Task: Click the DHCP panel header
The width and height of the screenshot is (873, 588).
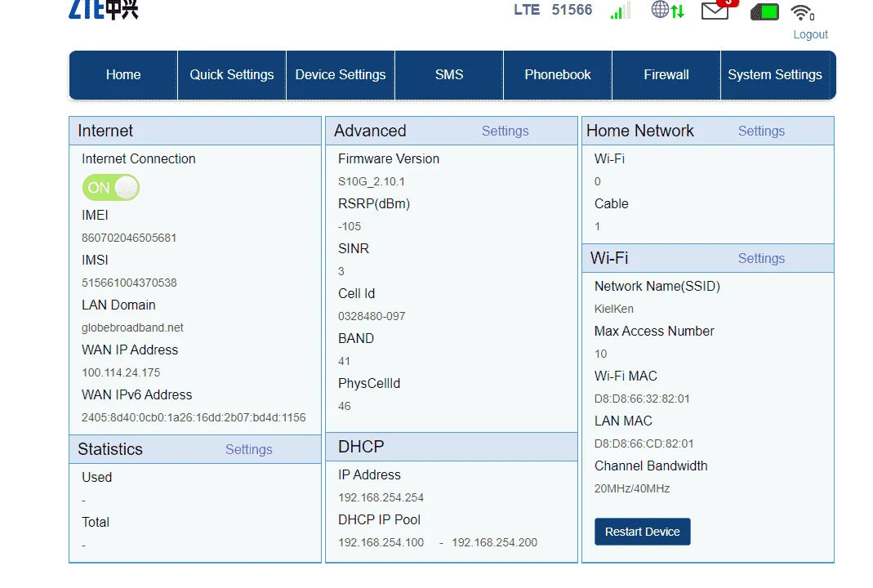Action: click(x=452, y=447)
